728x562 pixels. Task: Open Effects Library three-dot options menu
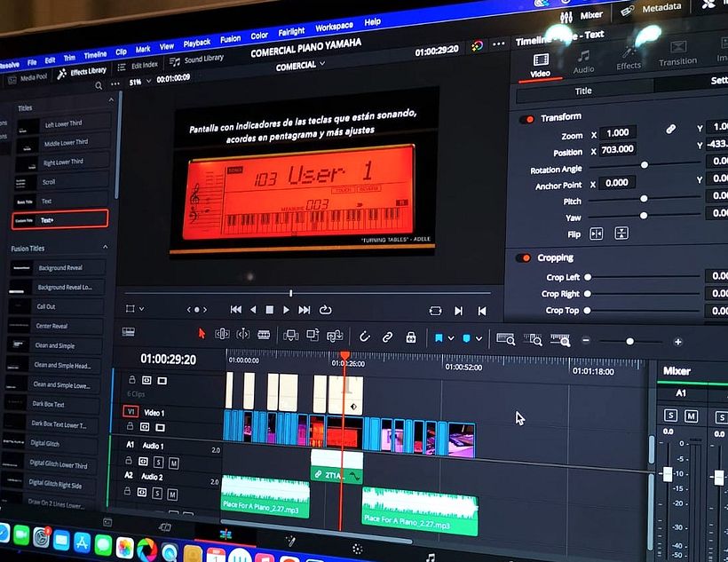click(115, 84)
